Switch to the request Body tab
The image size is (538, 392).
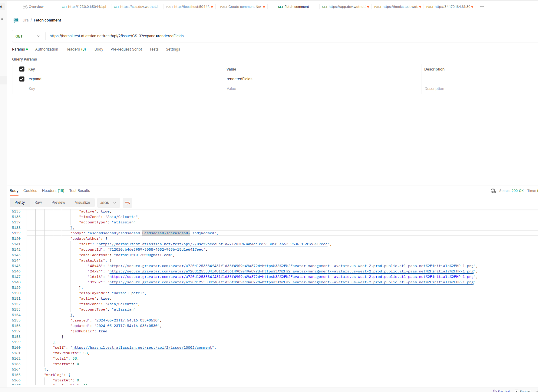tap(99, 49)
